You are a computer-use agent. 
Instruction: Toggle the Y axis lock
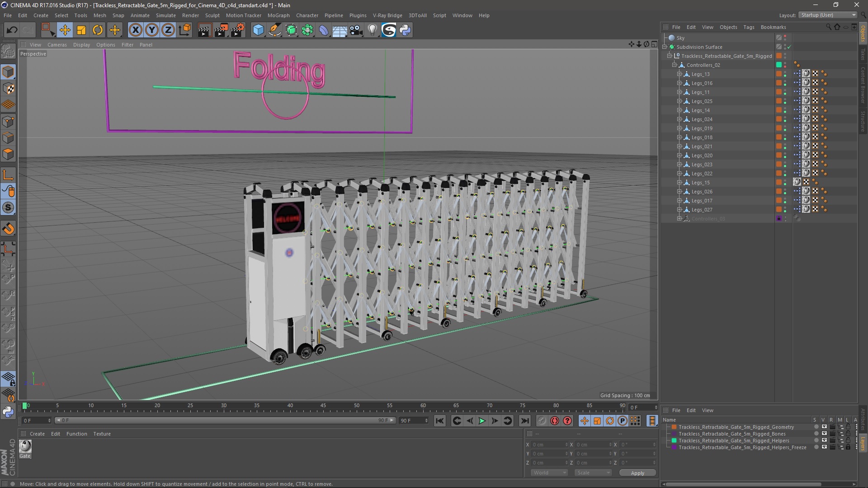(152, 30)
